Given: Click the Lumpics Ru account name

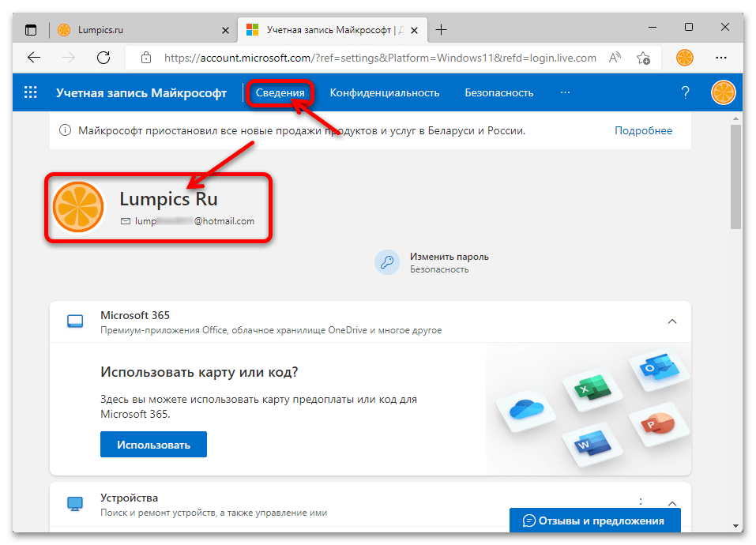Looking at the screenshot, I should pyautogui.click(x=169, y=199).
